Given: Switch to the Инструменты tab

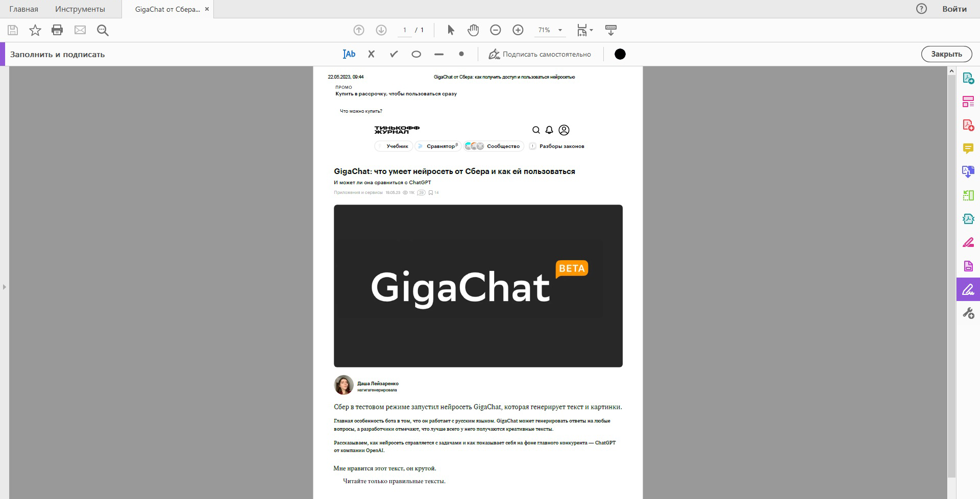Looking at the screenshot, I should pos(80,9).
